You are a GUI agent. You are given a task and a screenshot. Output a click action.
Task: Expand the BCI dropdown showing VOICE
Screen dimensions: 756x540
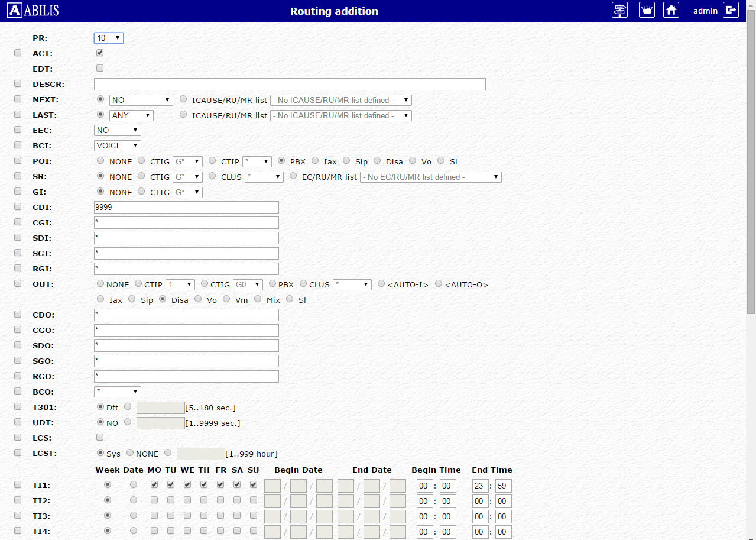click(x=118, y=145)
